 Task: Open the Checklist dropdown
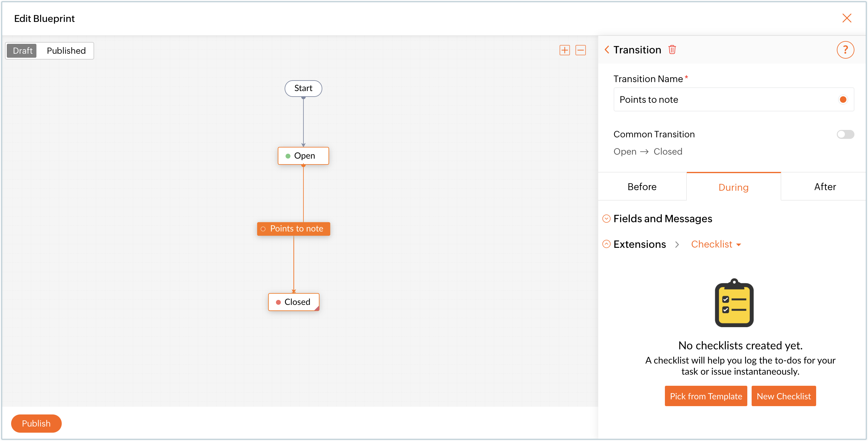[716, 244]
